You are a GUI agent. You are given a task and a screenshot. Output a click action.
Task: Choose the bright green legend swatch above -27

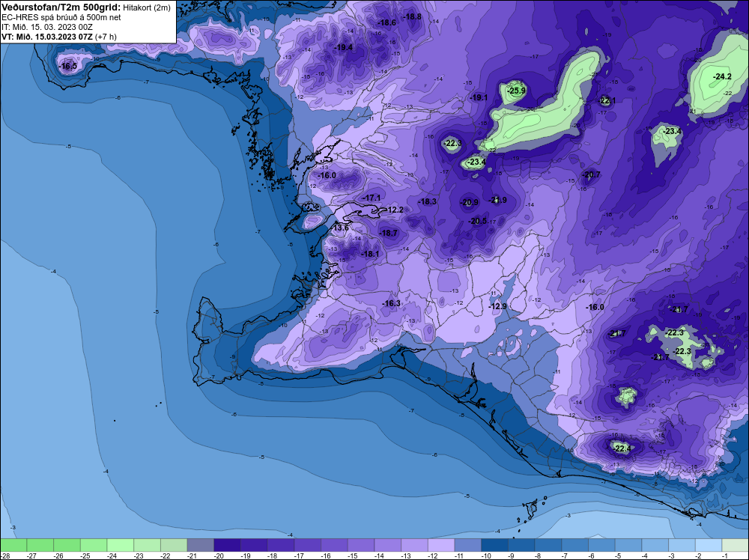[x=40, y=545]
